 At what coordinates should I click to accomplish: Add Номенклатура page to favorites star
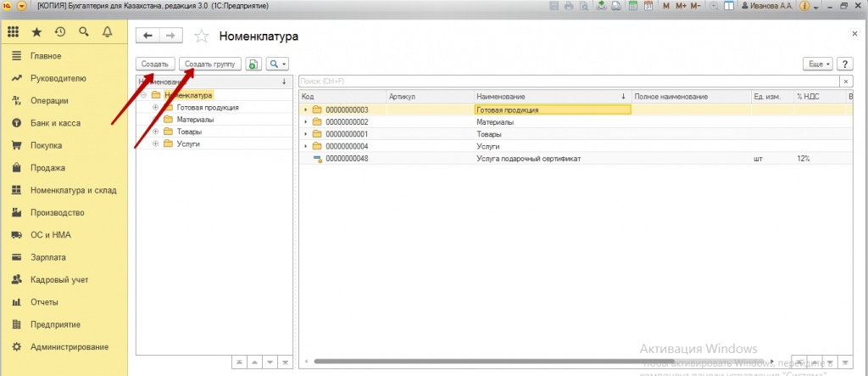click(202, 36)
